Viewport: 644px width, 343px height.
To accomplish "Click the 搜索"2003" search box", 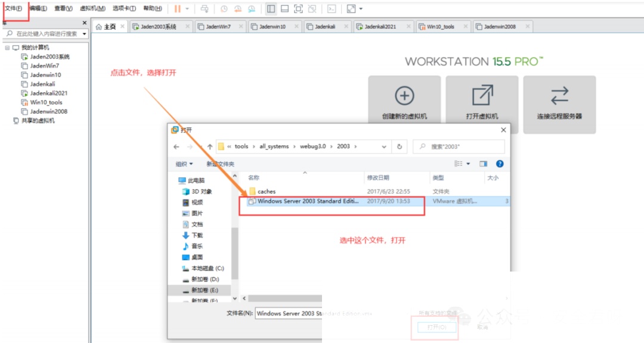I will click(459, 146).
